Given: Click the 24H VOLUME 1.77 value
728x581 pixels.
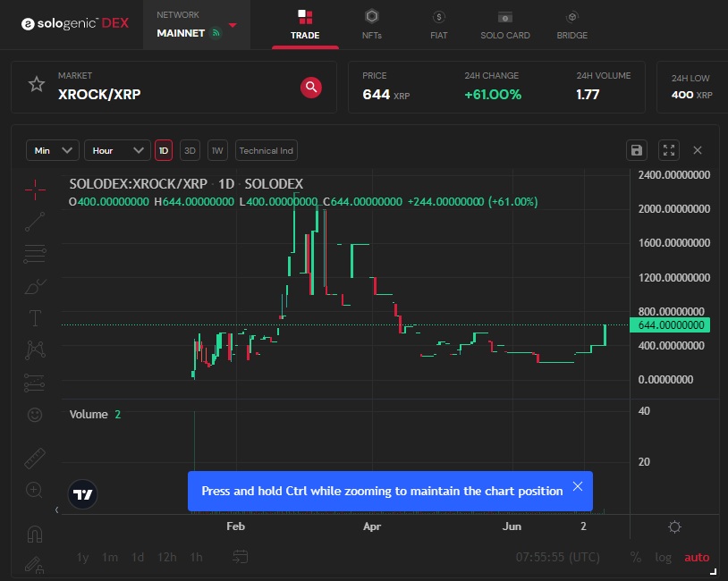Looking at the screenshot, I should [x=588, y=95].
